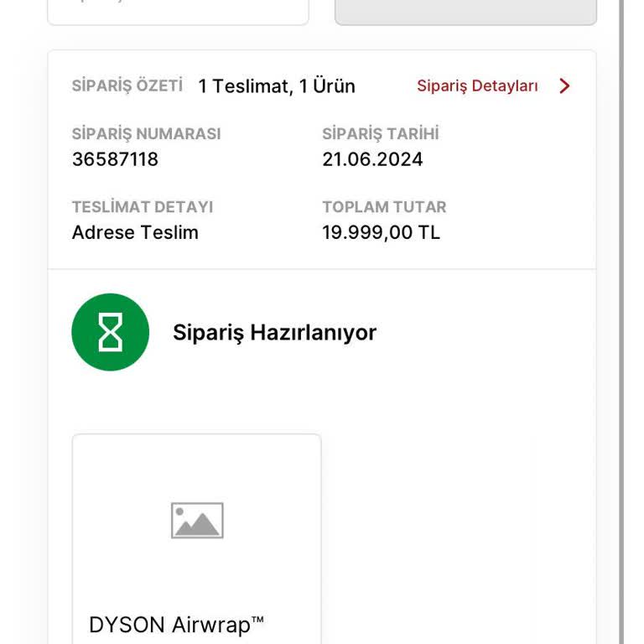
Task: Select order number 36587118
Action: (x=115, y=159)
